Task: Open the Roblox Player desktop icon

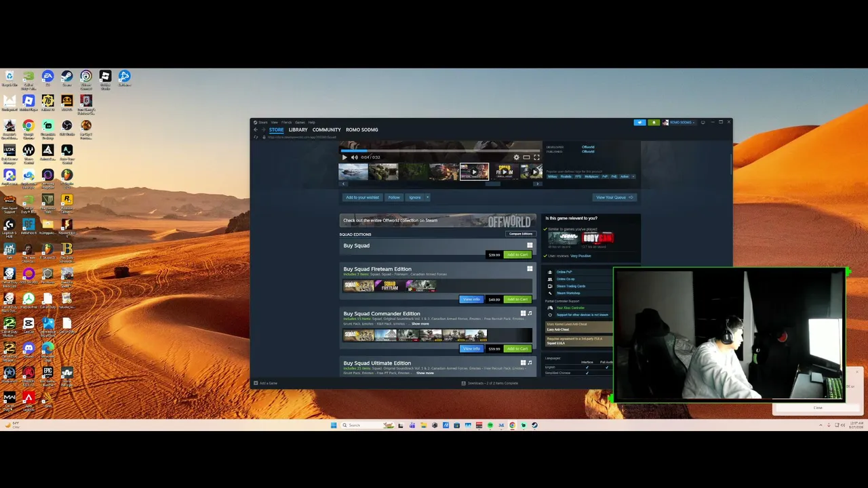Action: [x=28, y=103]
